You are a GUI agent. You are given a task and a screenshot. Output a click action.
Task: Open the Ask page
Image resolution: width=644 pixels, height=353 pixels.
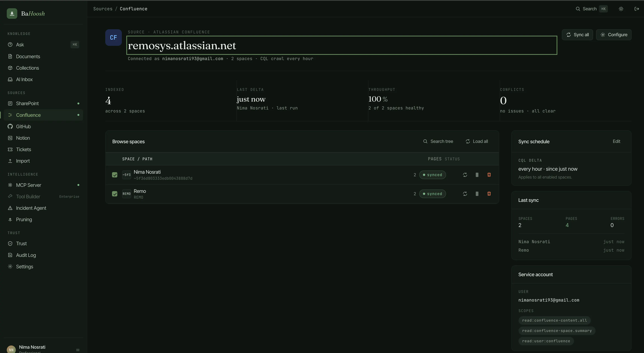[x=43, y=45]
